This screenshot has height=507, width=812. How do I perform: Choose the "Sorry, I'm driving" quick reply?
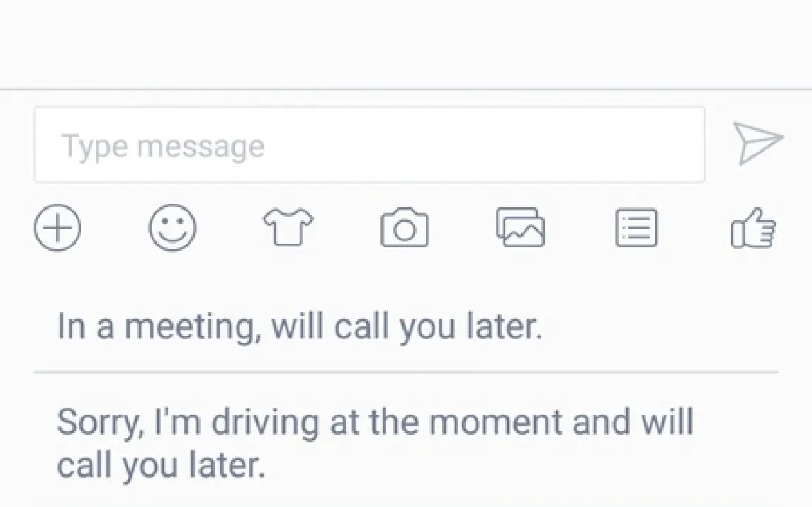pyautogui.click(x=376, y=443)
